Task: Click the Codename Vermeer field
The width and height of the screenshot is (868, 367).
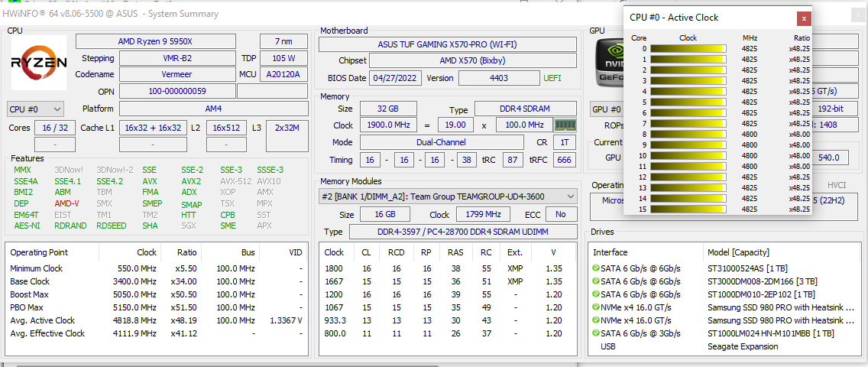Action: click(x=177, y=74)
